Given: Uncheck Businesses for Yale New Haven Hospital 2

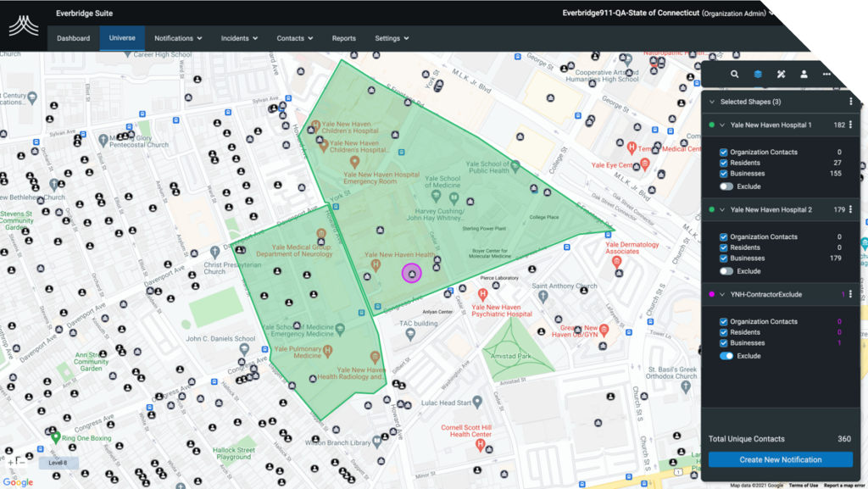Looking at the screenshot, I should 724,258.
